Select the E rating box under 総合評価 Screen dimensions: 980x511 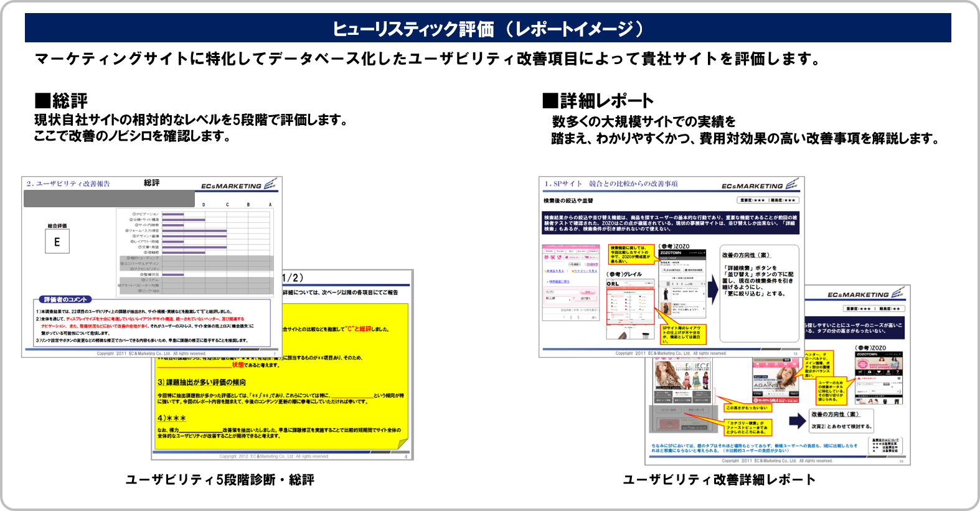[57, 241]
